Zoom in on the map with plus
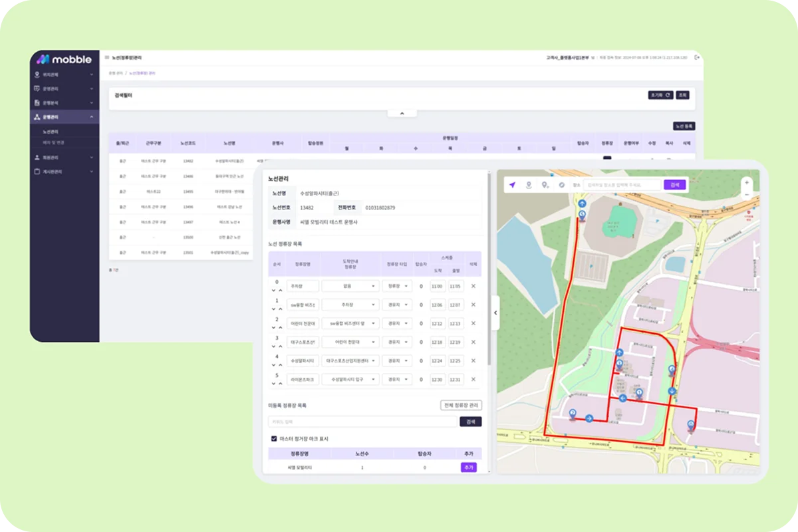The height and width of the screenshot is (532, 798). [x=747, y=182]
